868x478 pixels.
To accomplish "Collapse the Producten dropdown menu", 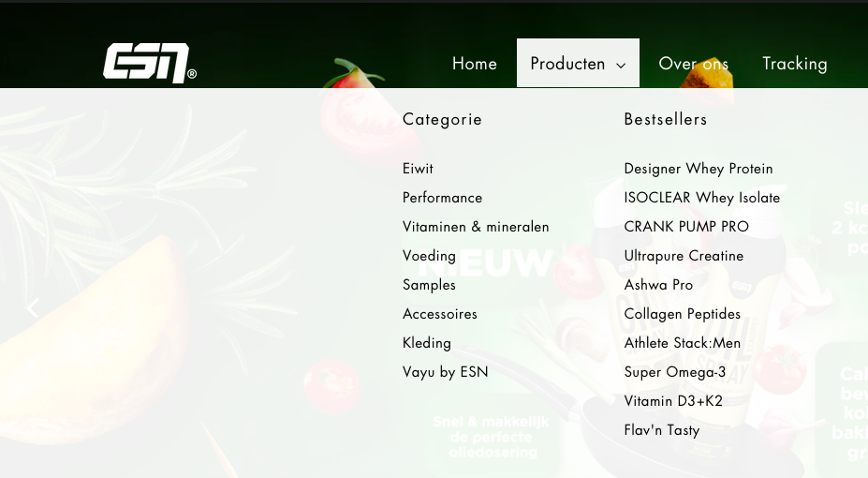I will pyautogui.click(x=578, y=64).
